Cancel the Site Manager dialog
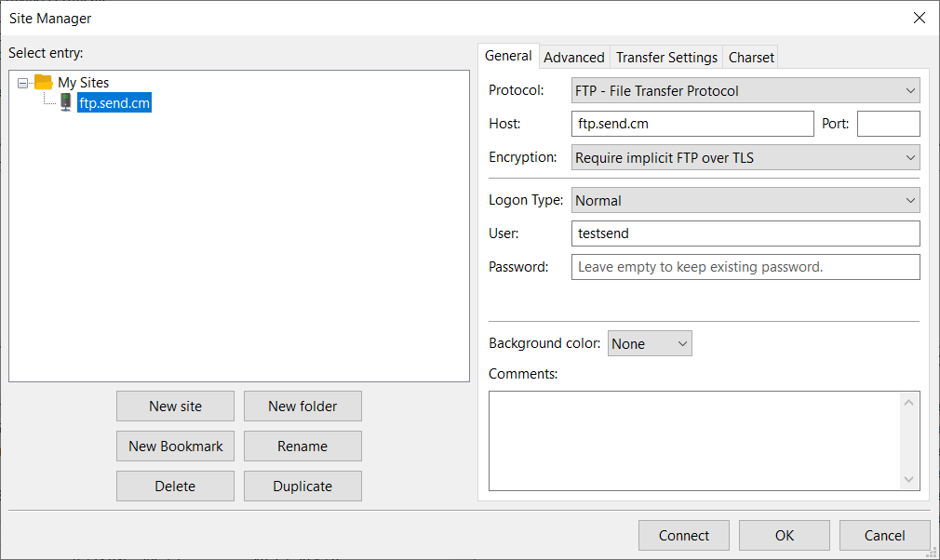Screen dimensions: 940x560 [x=885, y=536]
